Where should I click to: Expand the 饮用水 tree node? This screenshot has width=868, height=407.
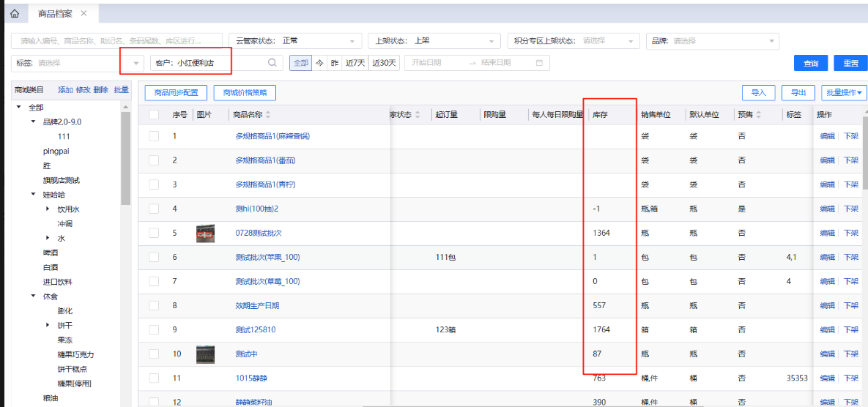click(48, 209)
